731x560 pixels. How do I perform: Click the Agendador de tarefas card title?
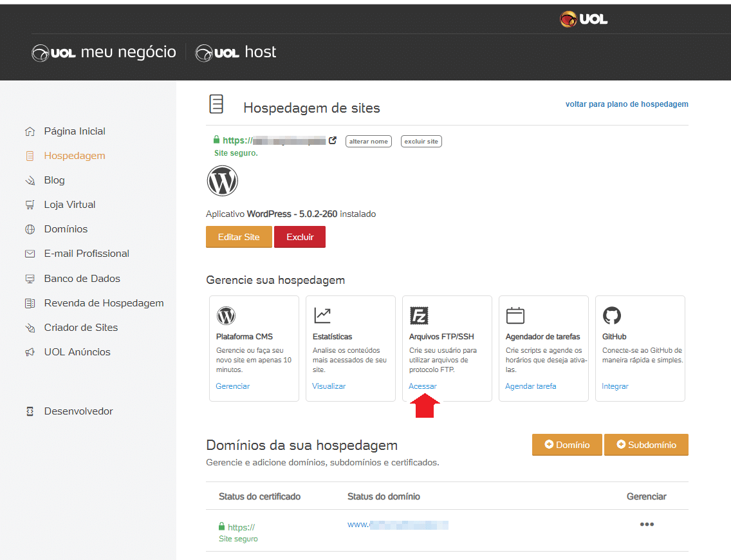(542, 337)
